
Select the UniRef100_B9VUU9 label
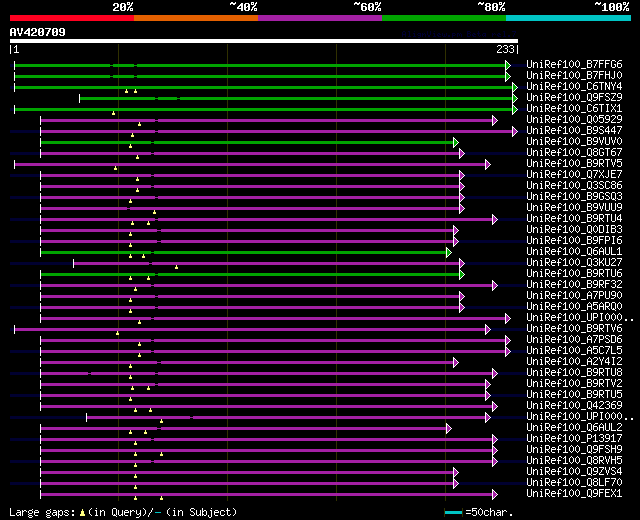pyautogui.click(x=574, y=208)
